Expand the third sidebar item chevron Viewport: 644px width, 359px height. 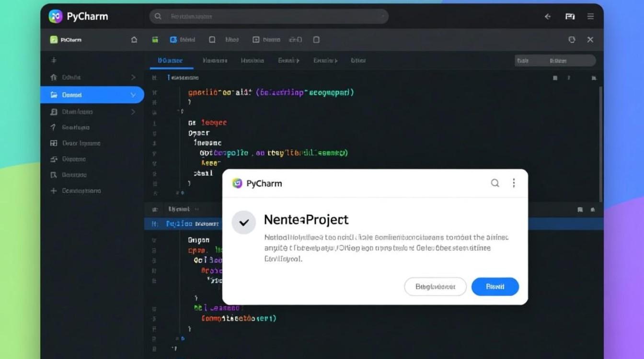[133, 112]
